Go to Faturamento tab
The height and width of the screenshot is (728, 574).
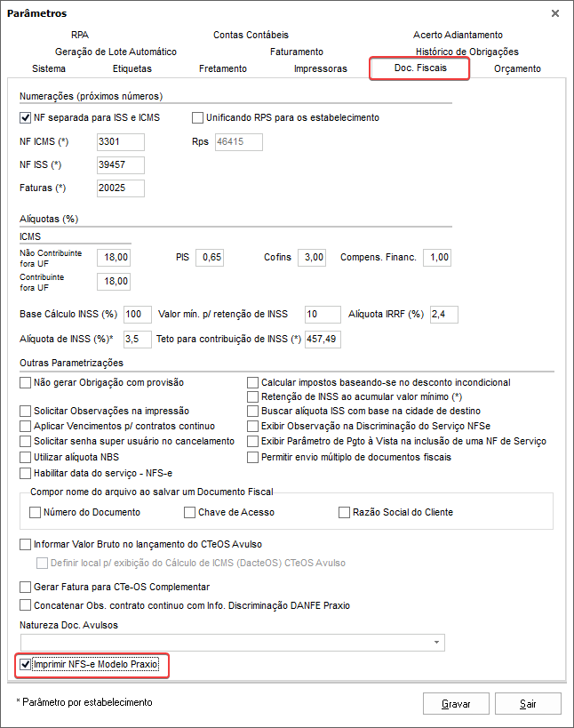[x=297, y=52]
